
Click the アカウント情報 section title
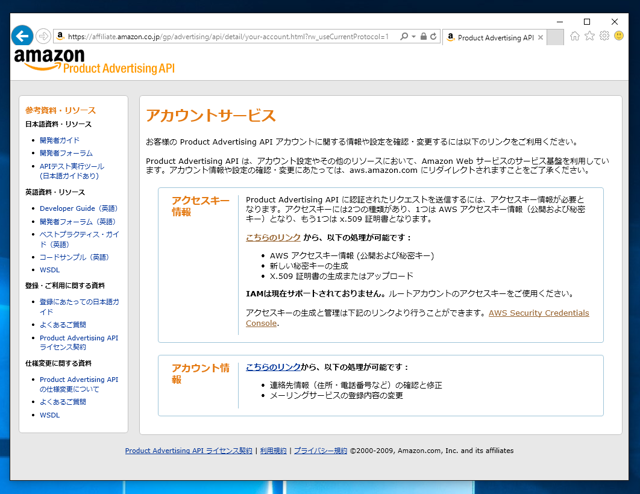click(x=200, y=374)
